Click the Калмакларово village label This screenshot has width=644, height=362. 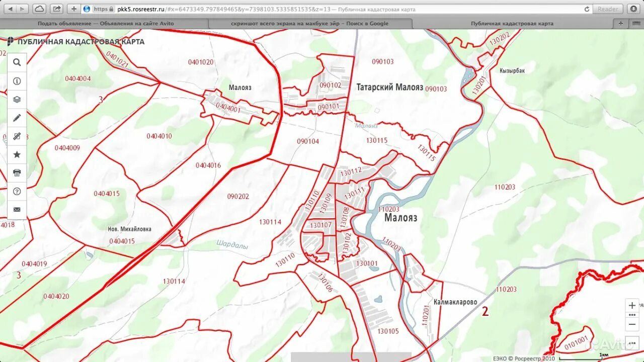click(455, 303)
